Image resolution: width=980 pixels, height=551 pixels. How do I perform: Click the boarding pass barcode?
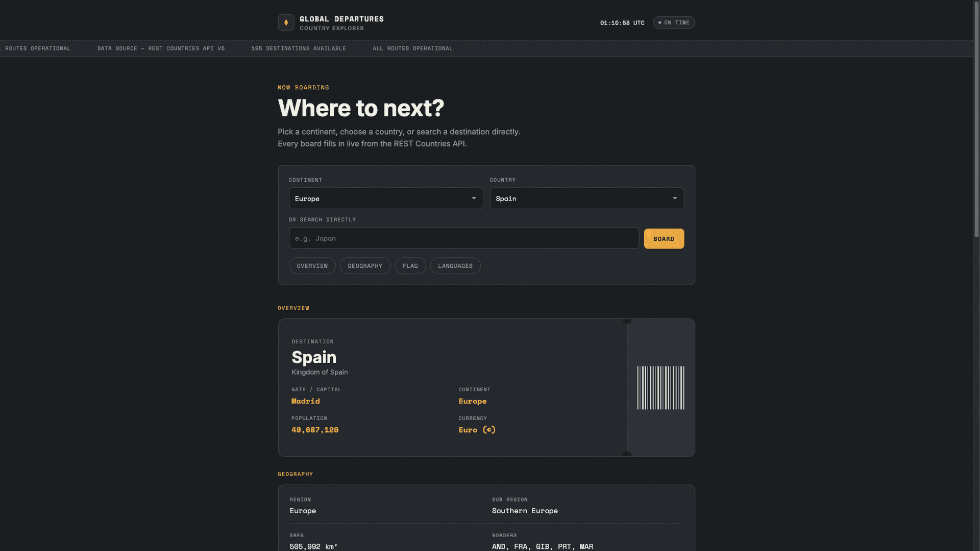[x=660, y=388]
